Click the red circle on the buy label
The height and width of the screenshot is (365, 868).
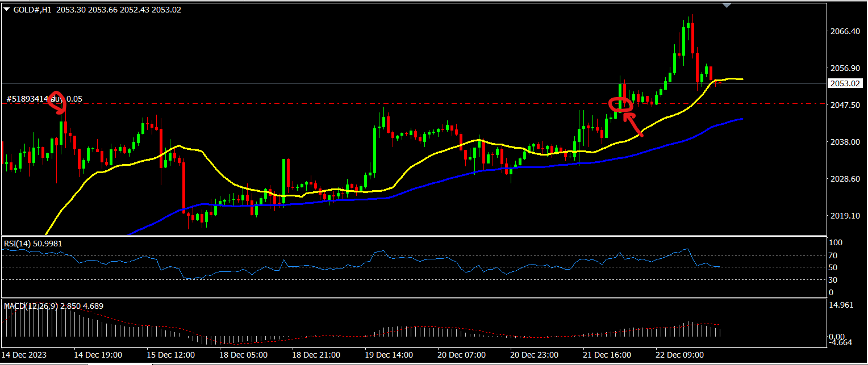tap(56, 100)
